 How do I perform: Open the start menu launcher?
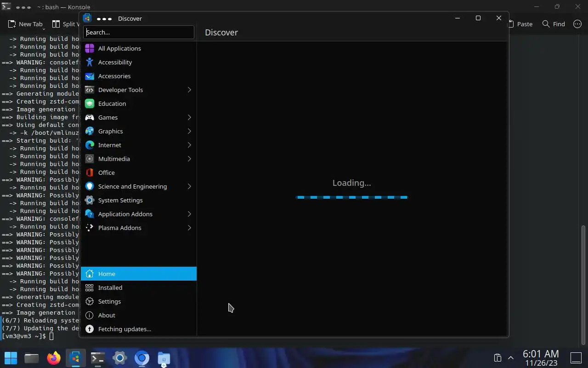11,358
